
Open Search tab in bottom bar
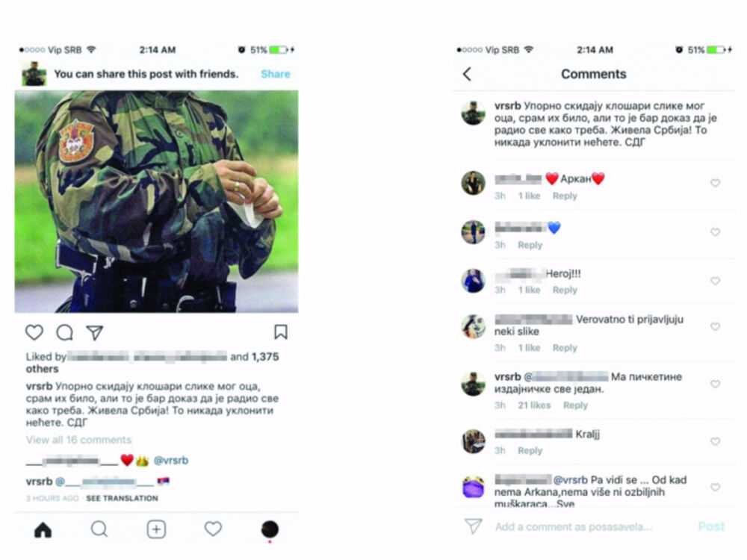click(x=99, y=529)
